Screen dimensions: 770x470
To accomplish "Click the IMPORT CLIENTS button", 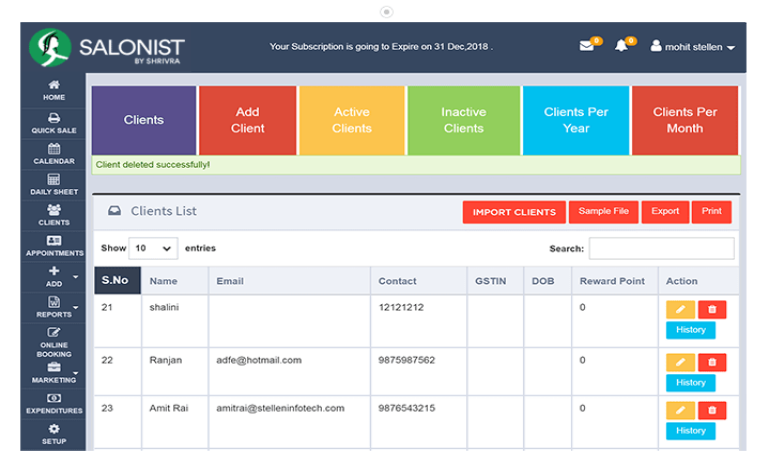I will coord(514,212).
